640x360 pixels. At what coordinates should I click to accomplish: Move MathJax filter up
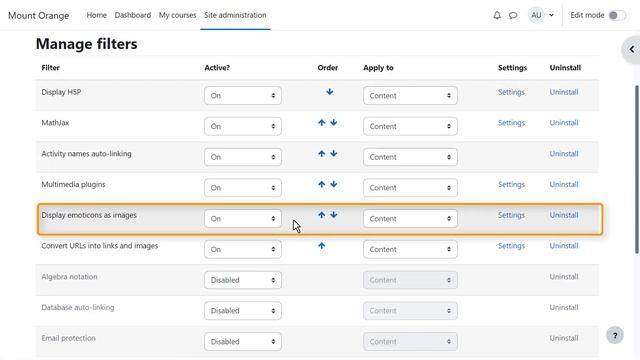(322, 122)
